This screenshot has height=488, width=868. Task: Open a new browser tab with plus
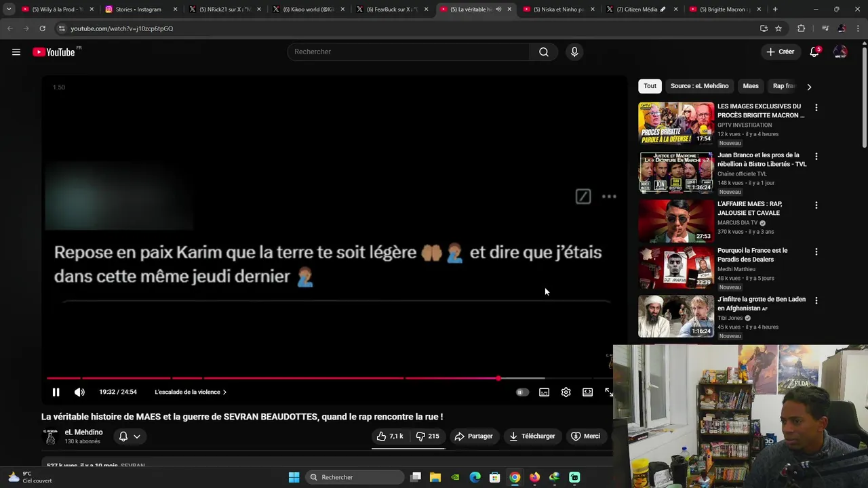pos(775,9)
